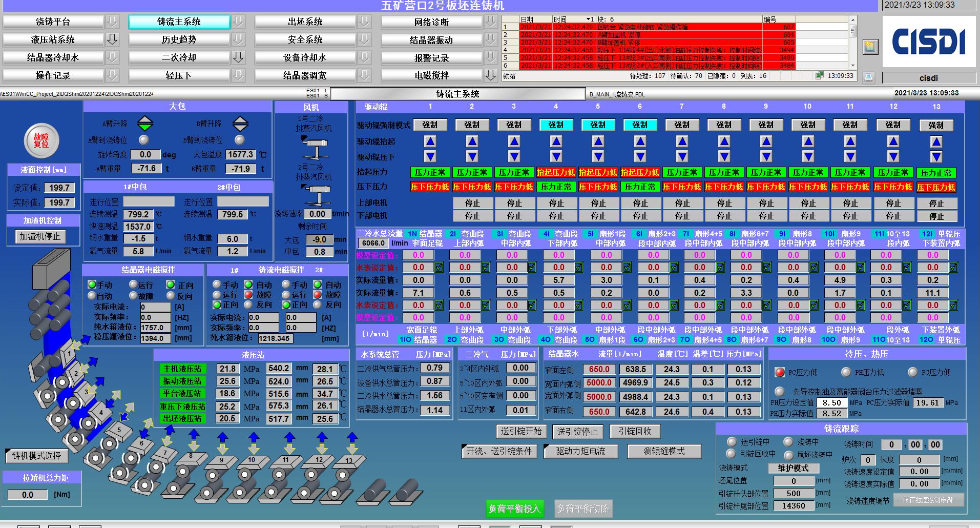The width and height of the screenshot is (980, 528).
Task: Click 送引锭开始 button
Action: tap(521, 432)
